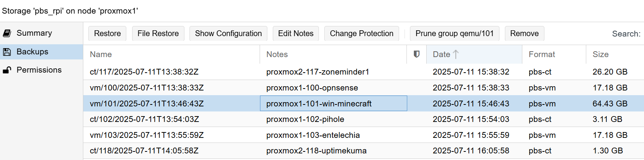644x160 pixels.
Task: Click the Permissions unlock icon
Action: coord(7,70)
